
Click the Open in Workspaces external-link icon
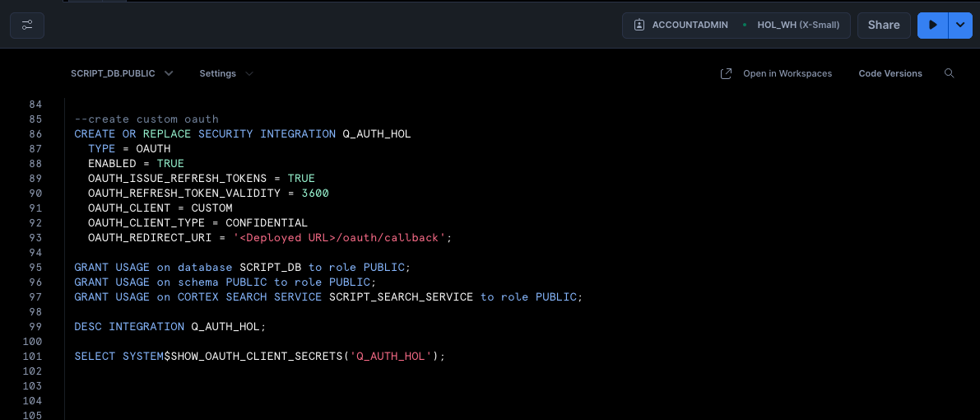pyautogui.click(x=726, y=73)
